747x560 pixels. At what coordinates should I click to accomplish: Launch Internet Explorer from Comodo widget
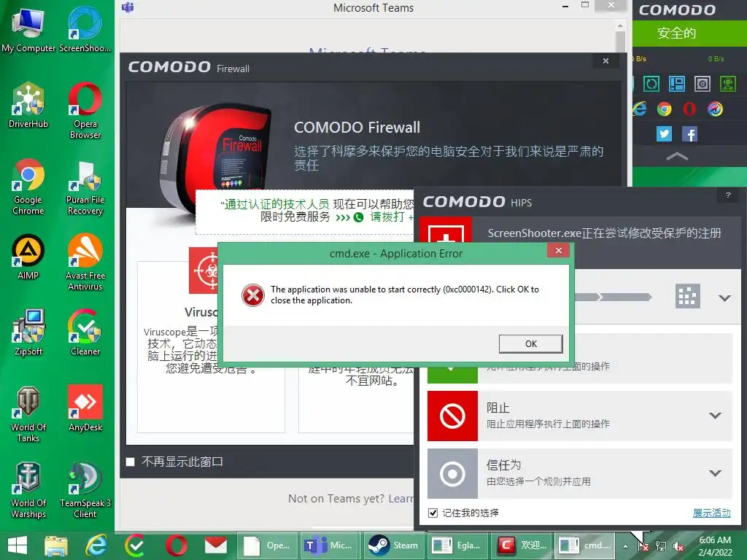[640, 109]
